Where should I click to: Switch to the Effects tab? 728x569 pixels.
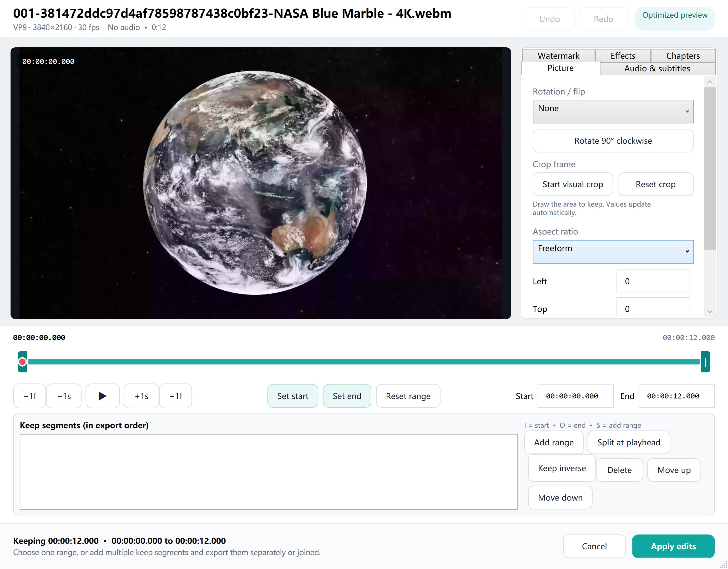pos(623,56)
